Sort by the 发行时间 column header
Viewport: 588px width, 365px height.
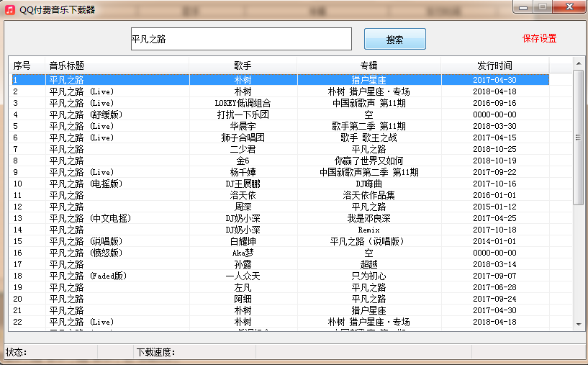pyautogui.click(x=494, y=66)
